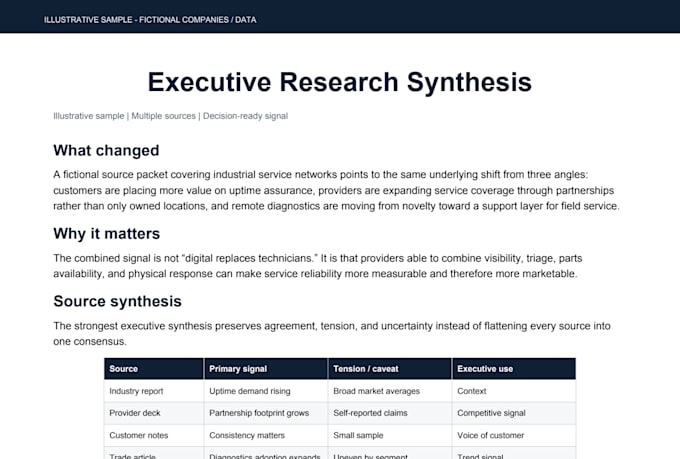Image resolution: width=680 pixels, height=459 pixels.
Task: Click the subtitle 'Illustrative sample | Multiple sources | Decision-ready signal'
Action: (x=170, y=116)
